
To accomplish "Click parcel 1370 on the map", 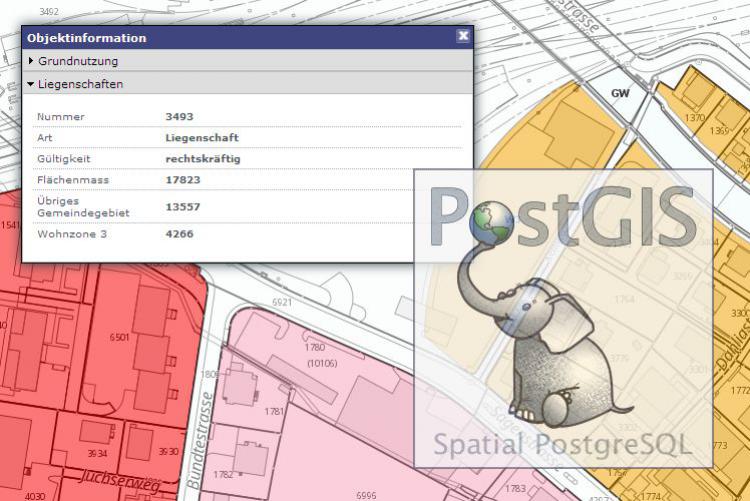I will tap(695, 117).
